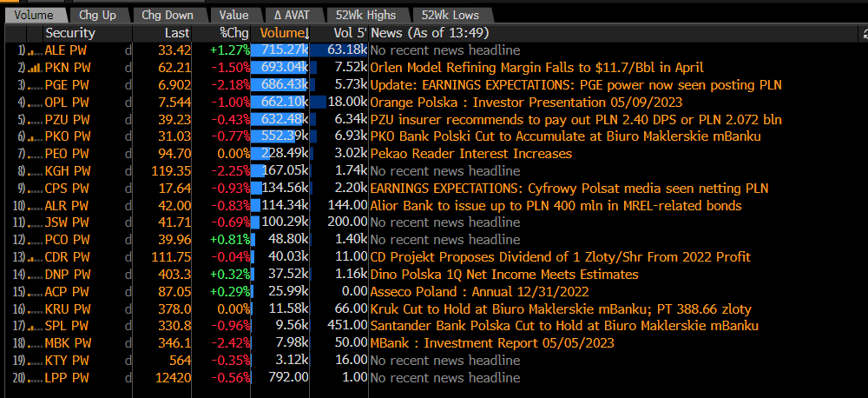Open CD Projekt Proposes Dividend headline
The image size is (868, 398).
560,258
